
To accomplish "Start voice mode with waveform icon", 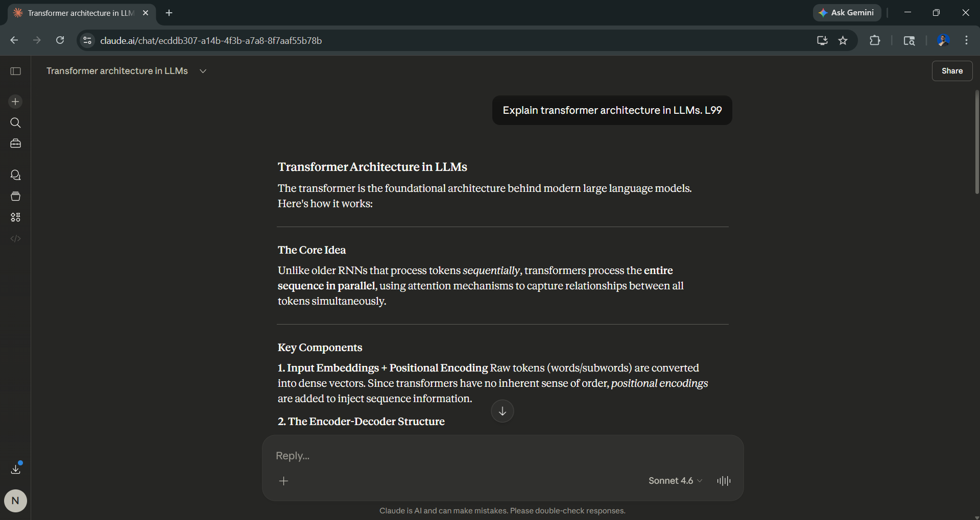I will click(x=724, y=481).
